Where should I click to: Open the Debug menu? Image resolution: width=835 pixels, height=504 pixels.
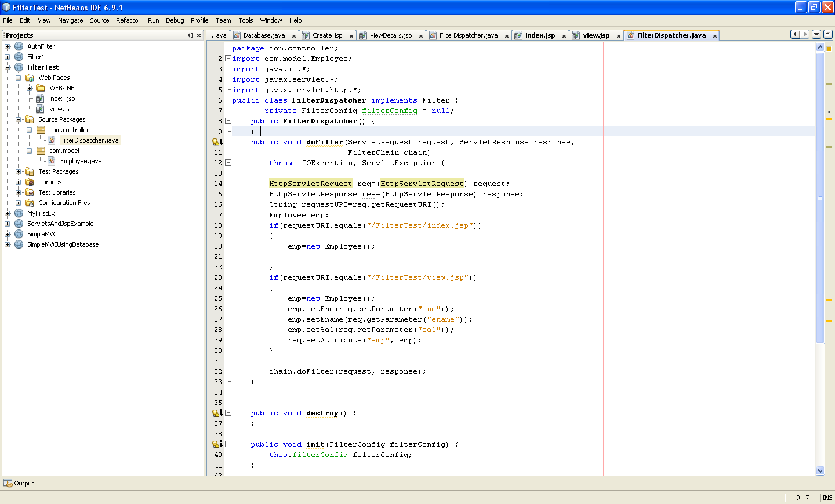point(175,20)
